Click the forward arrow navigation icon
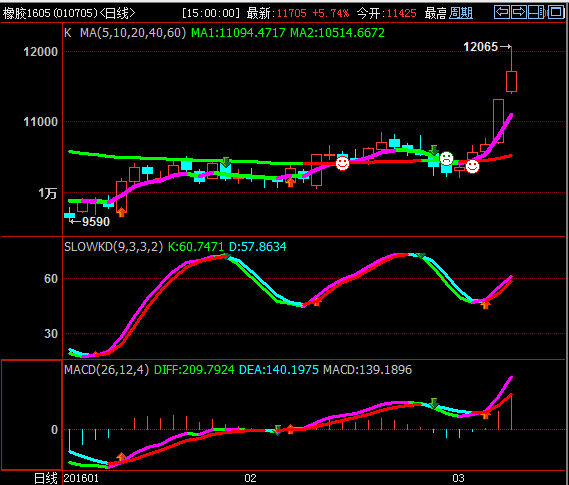 [519, 12]
